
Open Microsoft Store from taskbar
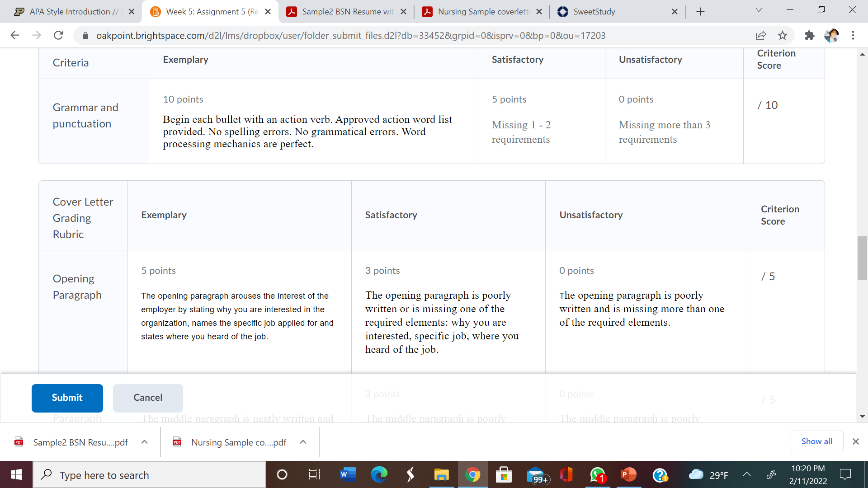point(504,475)
